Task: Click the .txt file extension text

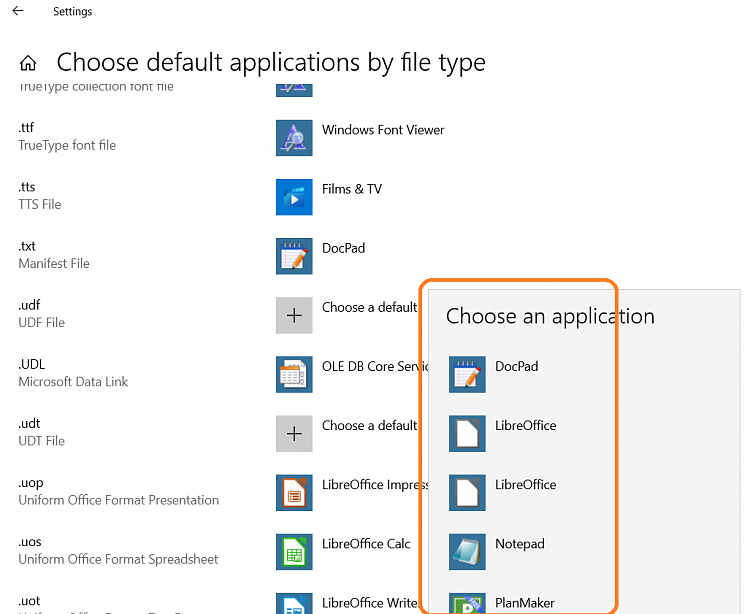Action: tap(27, 246)
